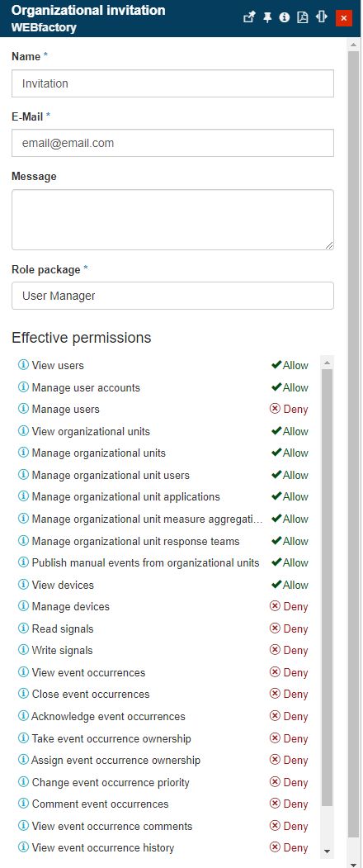Show info for Publish manual events permission

tap(23, 562)
